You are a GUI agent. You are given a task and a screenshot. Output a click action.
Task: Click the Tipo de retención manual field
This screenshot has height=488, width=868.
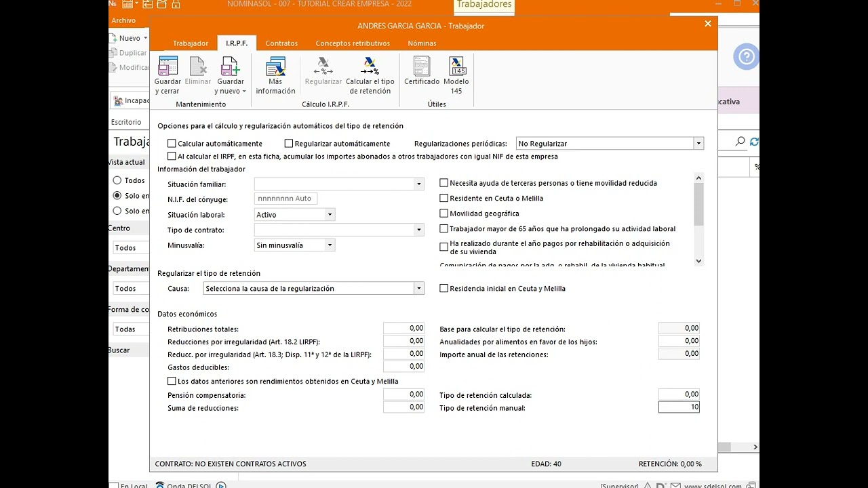[679, 407]
